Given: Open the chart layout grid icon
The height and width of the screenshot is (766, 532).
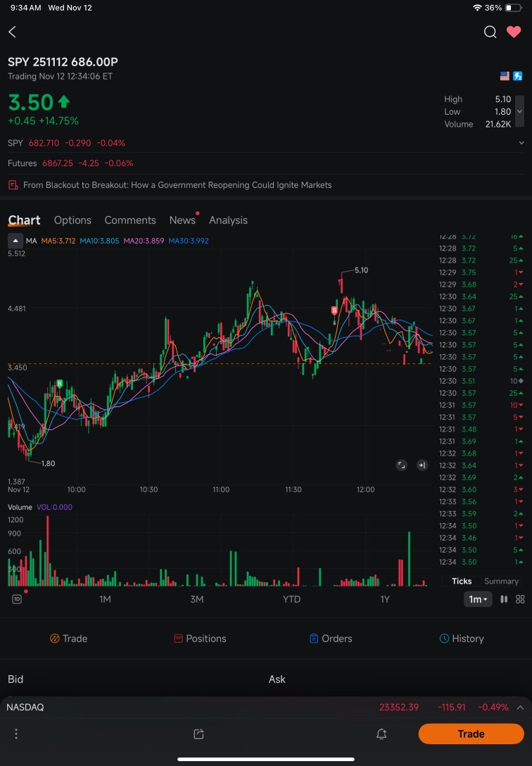Looking at the screenshot, I should [x=520, y=599].
